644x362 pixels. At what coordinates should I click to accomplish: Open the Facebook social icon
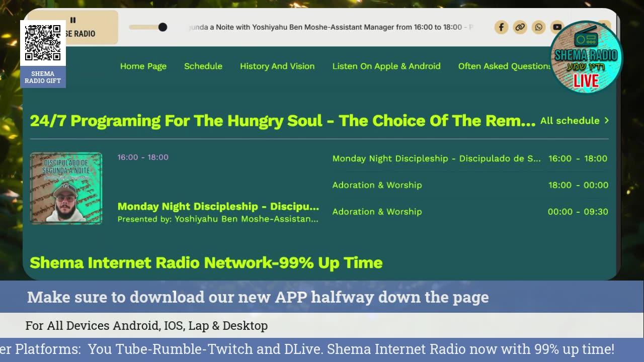pyautogui.click(x=501, y=27)
